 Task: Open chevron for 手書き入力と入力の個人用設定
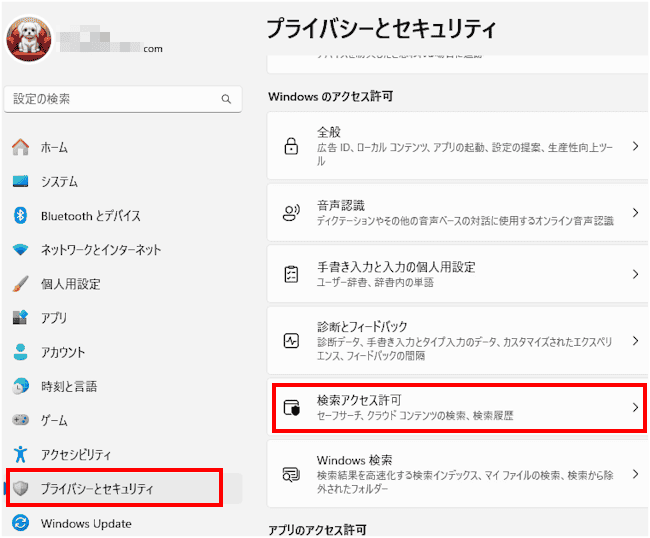click(635, 274)
